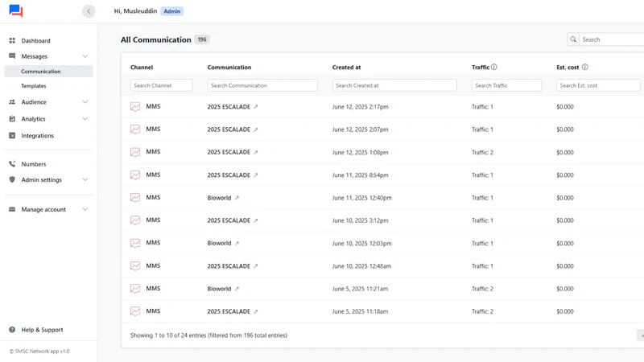Click the Messages icon in sidebar
Viewport: 644px width, 362px height.
click(x=12, y=56)
